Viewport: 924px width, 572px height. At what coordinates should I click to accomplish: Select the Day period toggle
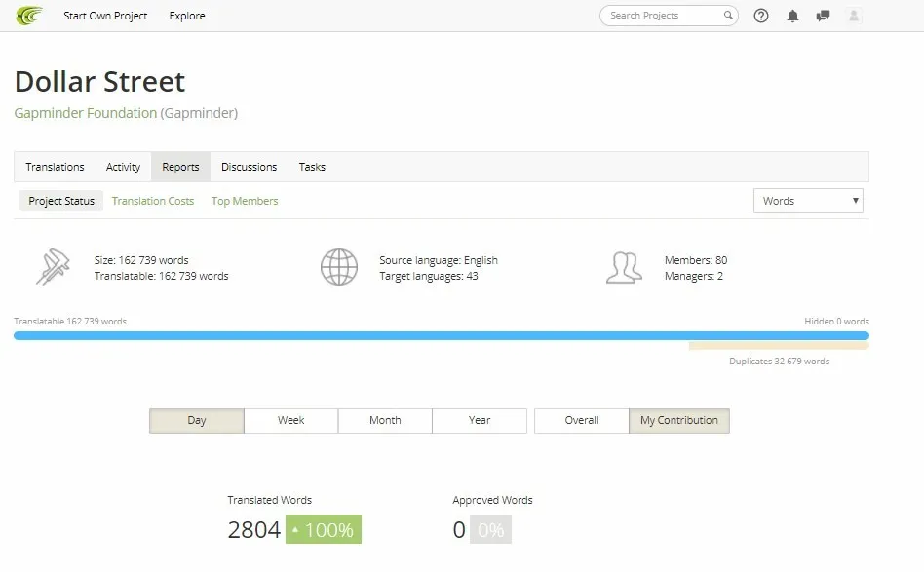[197, 421]
